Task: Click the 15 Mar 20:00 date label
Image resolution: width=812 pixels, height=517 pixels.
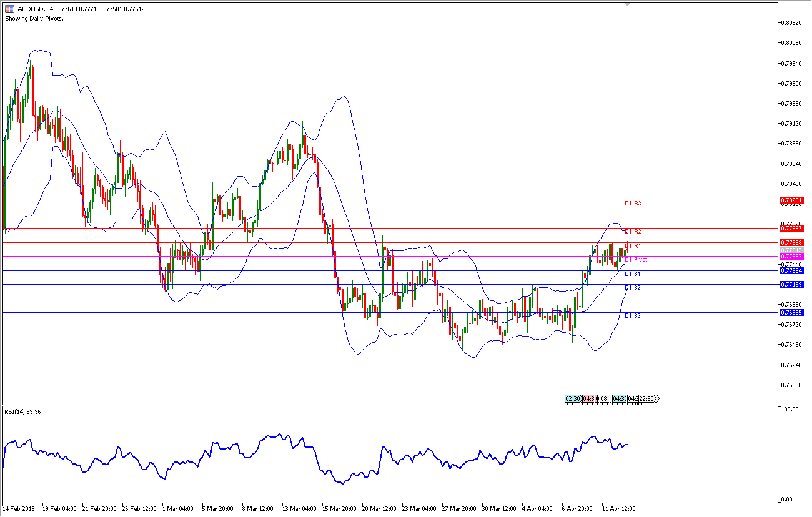Action: 339,508
